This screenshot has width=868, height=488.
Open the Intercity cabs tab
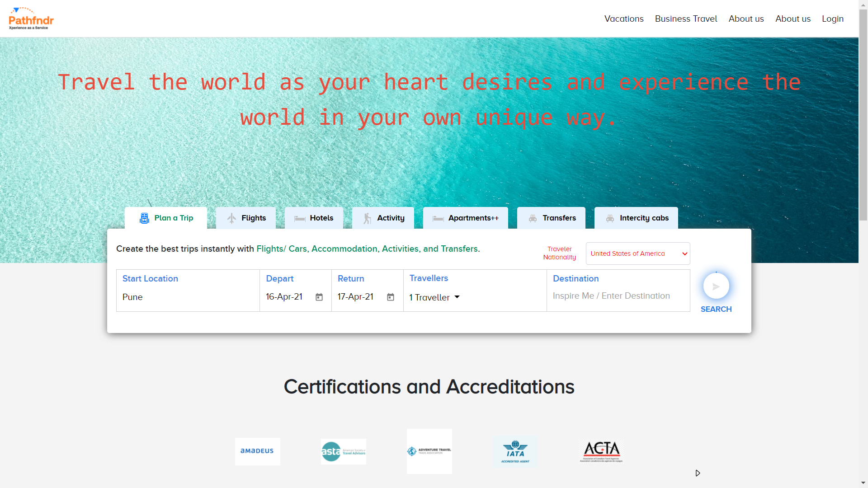(636, 218)
